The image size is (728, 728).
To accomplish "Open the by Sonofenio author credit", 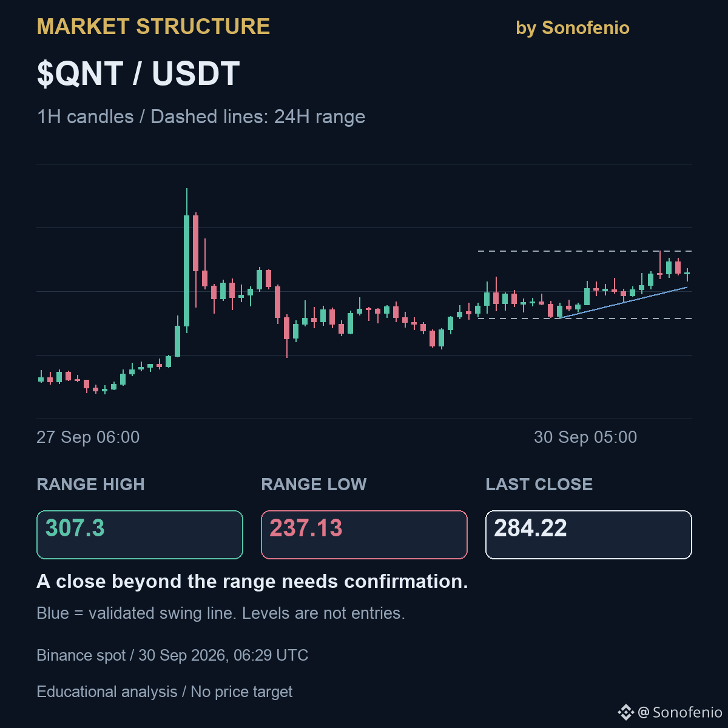I will coord(573,28).
